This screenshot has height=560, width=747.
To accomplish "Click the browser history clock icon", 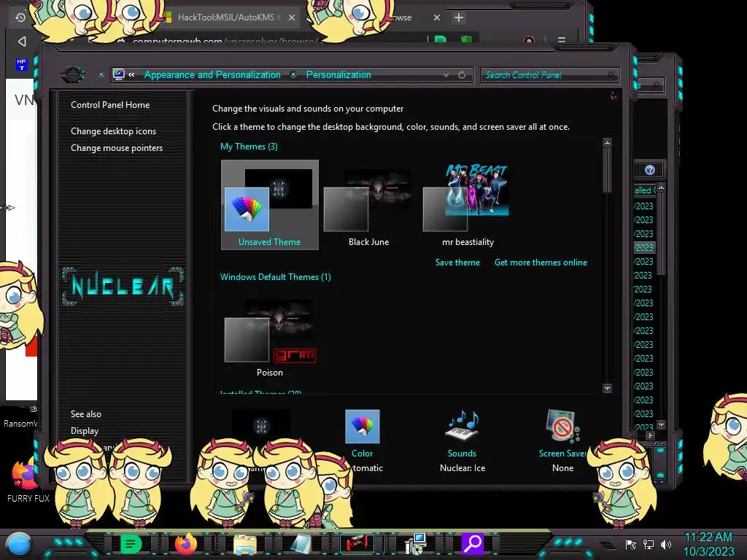I will pos(20,17).
